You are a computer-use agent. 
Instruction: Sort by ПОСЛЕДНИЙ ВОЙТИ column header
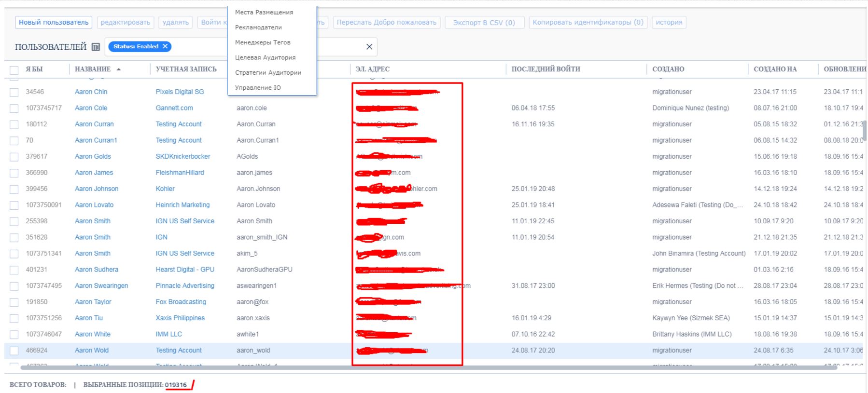coord(546,69)
